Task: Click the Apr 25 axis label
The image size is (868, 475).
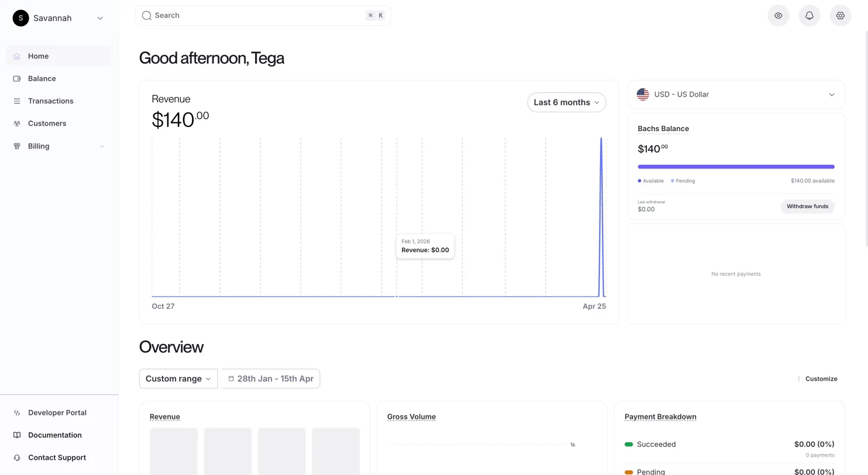Action: click(x=594, y=307)
